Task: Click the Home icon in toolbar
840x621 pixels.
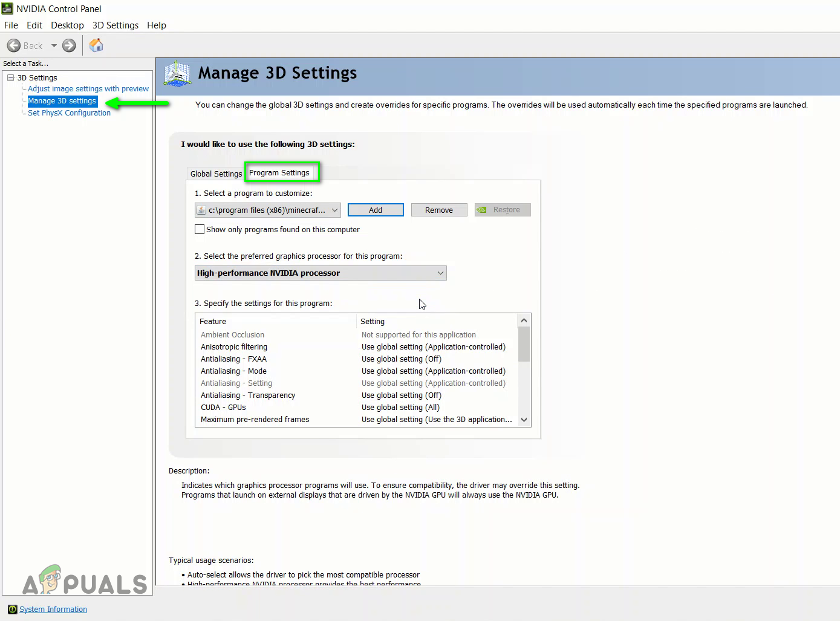Action: (x=96, y=45)
